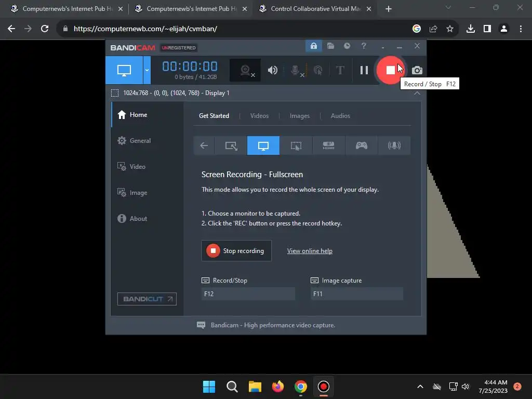Open volume control in system tray
The image size is (532, 399).
click(x=465, y=387)
